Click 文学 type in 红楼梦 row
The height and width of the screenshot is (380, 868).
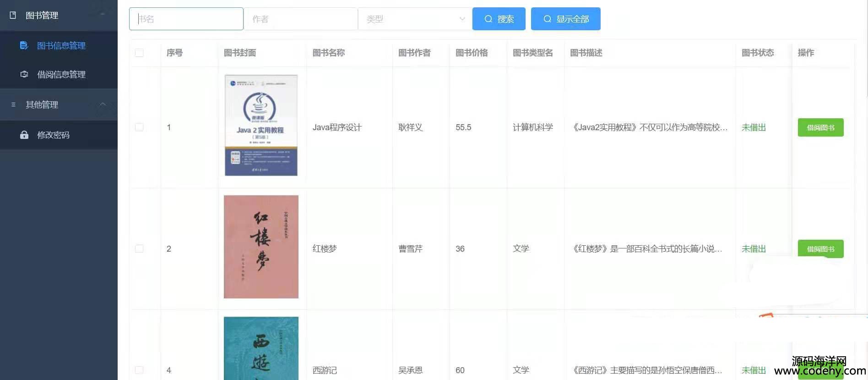(521, 248)
